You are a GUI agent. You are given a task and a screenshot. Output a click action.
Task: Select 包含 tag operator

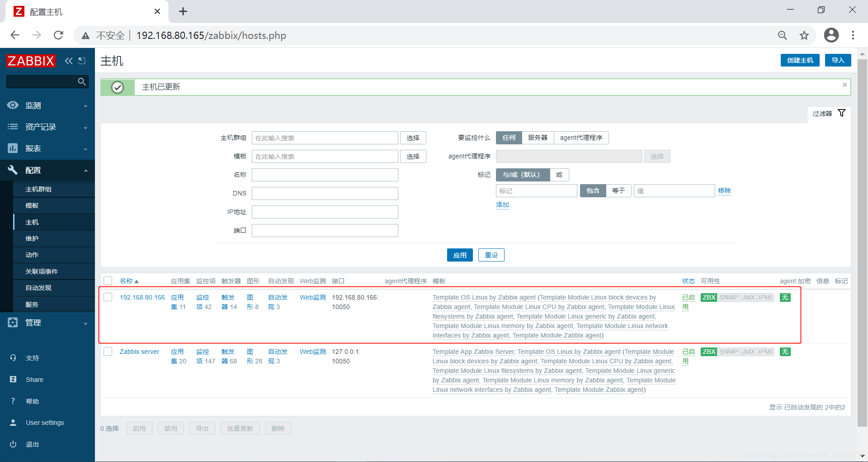click(593, 191)
